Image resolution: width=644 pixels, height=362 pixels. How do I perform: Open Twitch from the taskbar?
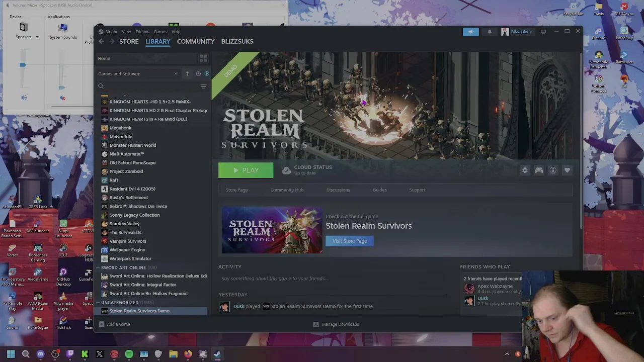70,354
